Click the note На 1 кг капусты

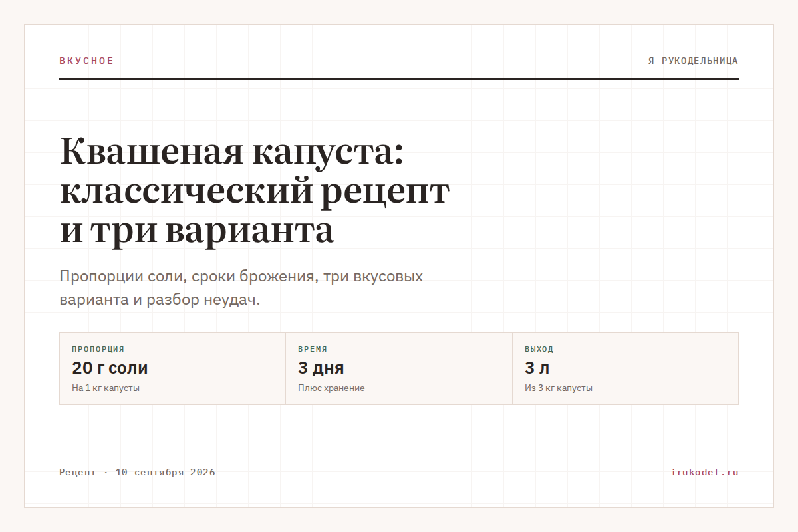tap(106, 388)
